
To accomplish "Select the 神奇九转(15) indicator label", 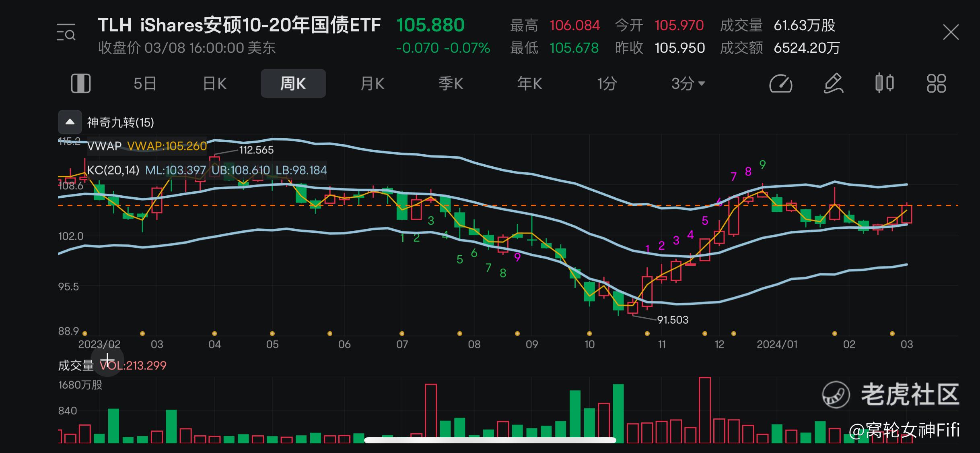I will (121, 122).
